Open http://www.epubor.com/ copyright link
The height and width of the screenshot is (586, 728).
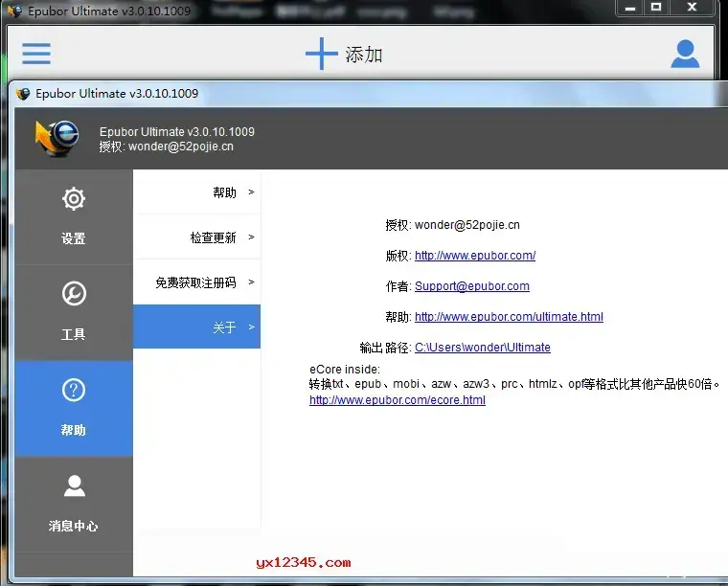click(475, 256)
